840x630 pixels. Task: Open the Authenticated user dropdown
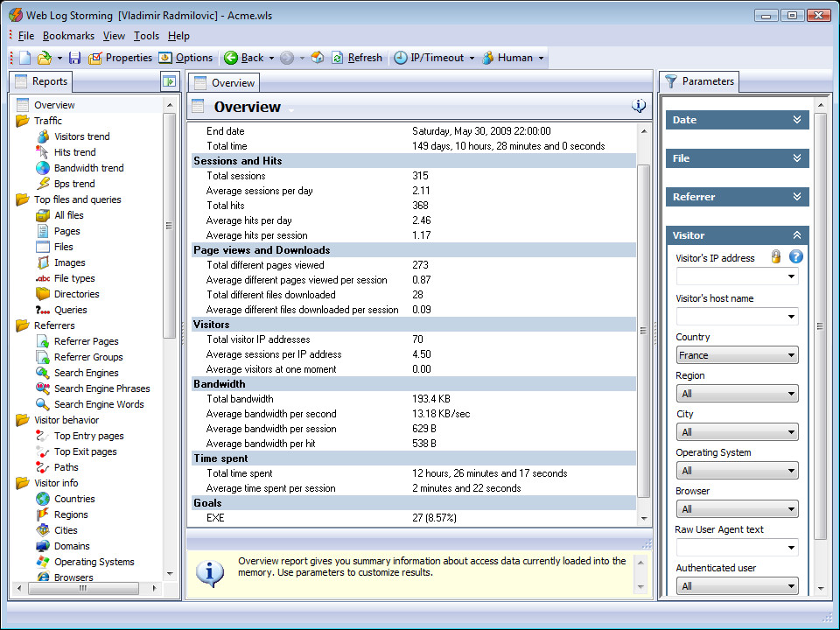737,586
